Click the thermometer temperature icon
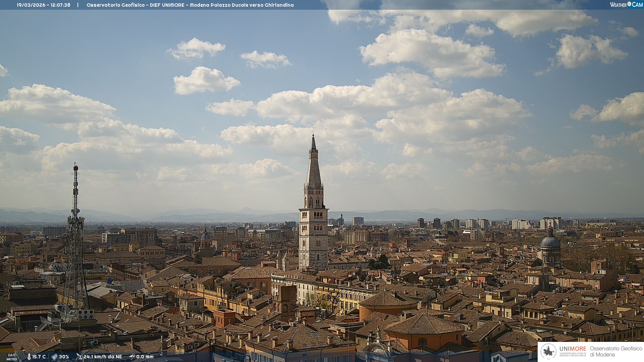This screenshot has width=644, height=362. [29, 357]
